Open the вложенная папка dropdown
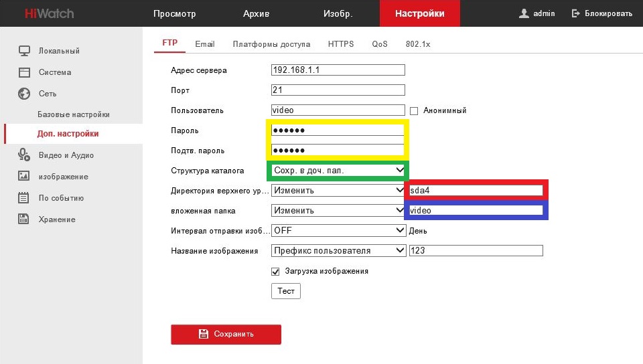 click(338, 210)
